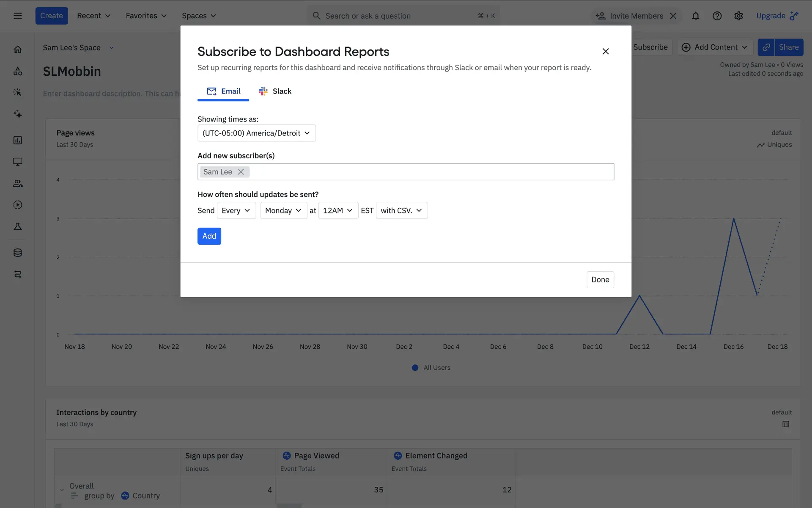The image size is (812, 508).
Task: Select the Email tab
Action: (223, 91)
